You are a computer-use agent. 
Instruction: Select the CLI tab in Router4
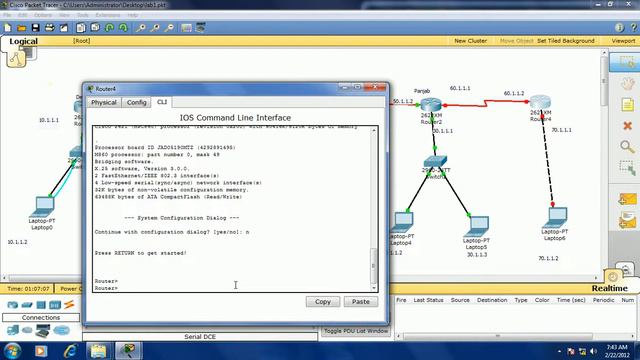coord(162,102)
